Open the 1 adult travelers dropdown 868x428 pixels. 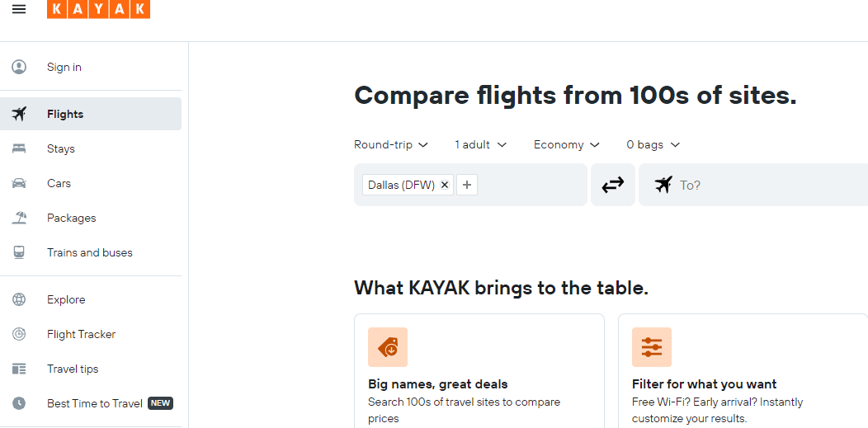[x=480, y=144]
